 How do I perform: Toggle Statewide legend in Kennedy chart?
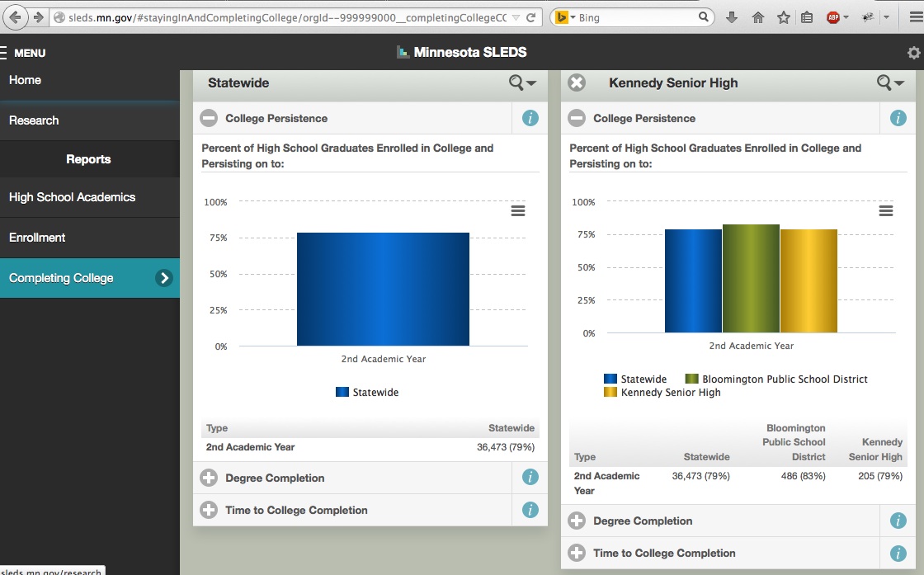[635, 379]
